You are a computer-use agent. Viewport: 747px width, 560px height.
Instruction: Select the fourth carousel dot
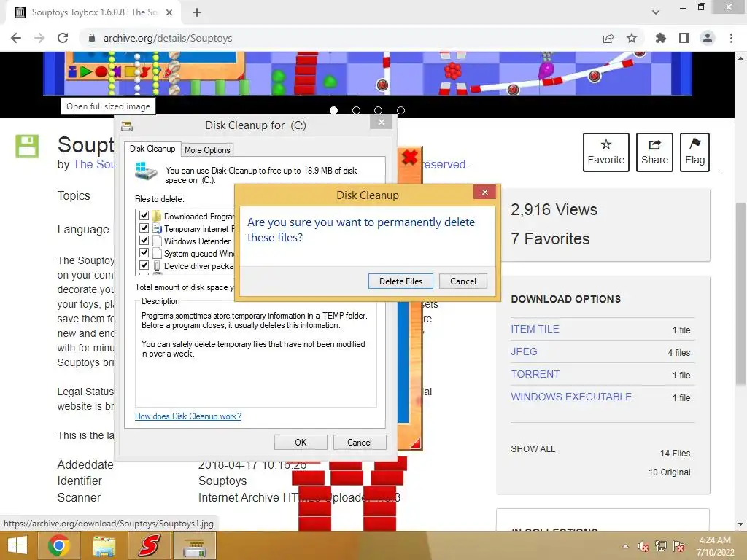point(400,111)
